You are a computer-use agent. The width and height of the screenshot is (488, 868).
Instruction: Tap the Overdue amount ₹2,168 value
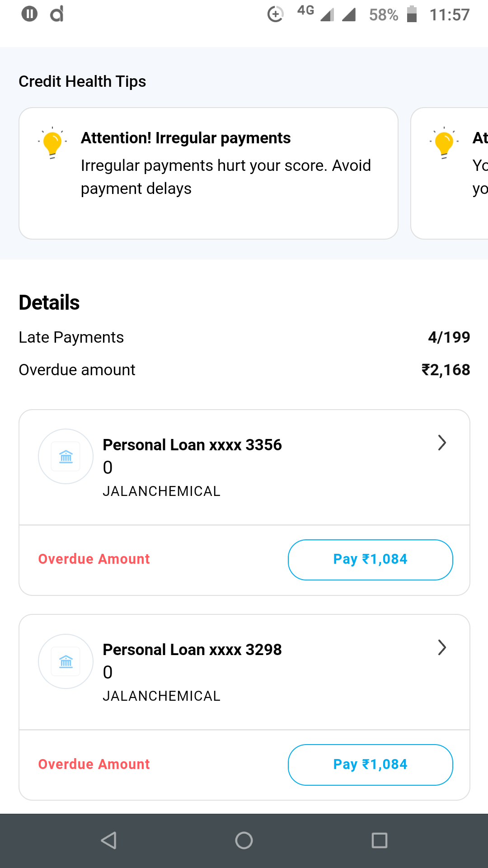(446, 370)
